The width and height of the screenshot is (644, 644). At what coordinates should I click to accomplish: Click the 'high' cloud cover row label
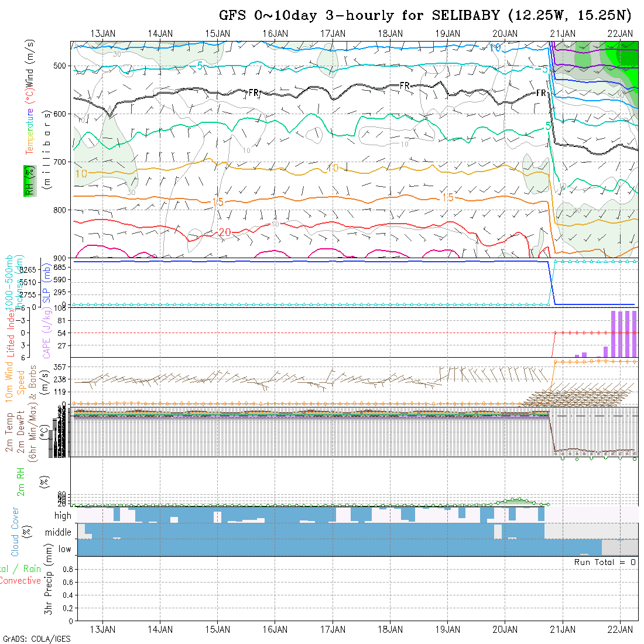63,516
